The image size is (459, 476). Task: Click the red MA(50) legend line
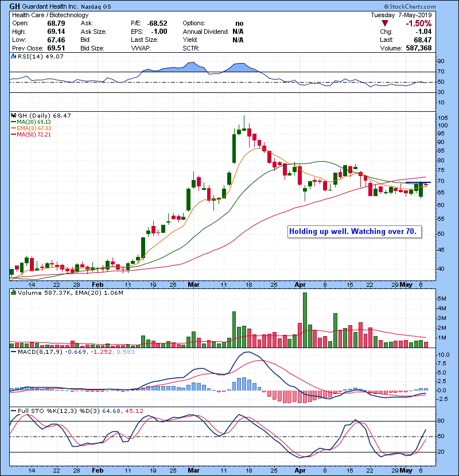[14, 134]
